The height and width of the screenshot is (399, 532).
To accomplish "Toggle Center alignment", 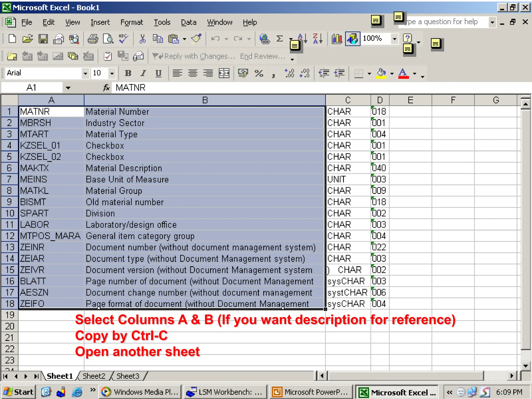I will pyautogui.click(x=193, y=73).
